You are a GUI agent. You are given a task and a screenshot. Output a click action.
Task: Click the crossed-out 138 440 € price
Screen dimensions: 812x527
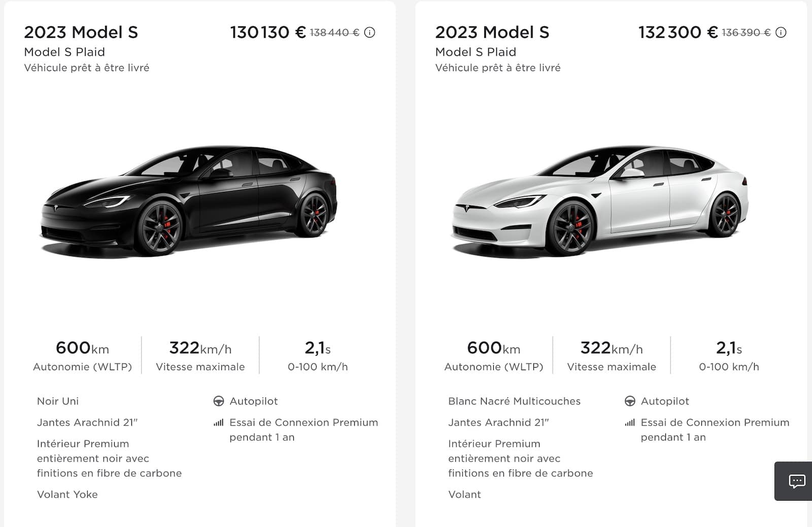(334, 33)
